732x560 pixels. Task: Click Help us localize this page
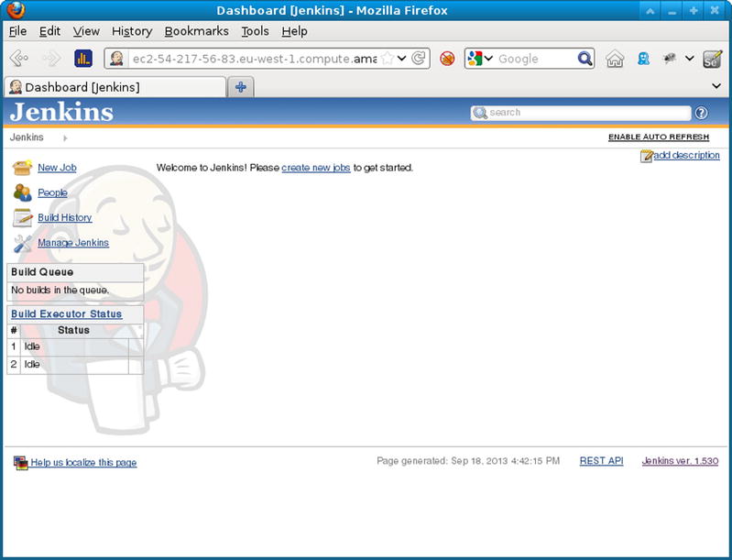click(x=83, y=462)
